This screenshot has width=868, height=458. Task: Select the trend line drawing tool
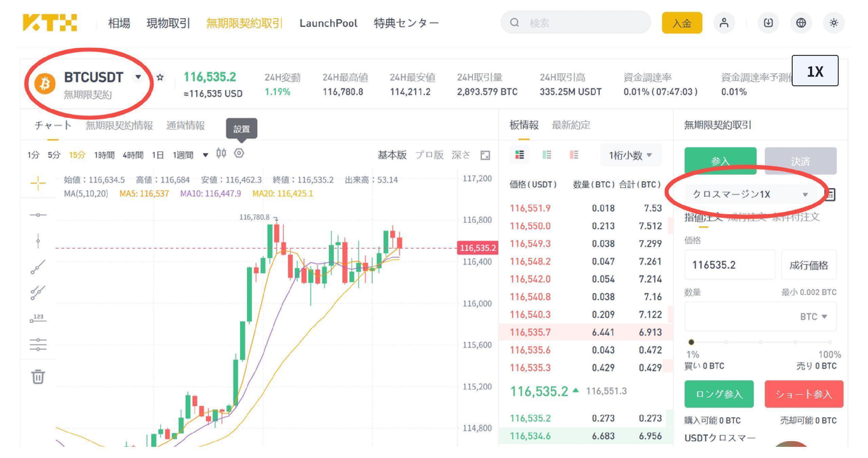[38, 267]
